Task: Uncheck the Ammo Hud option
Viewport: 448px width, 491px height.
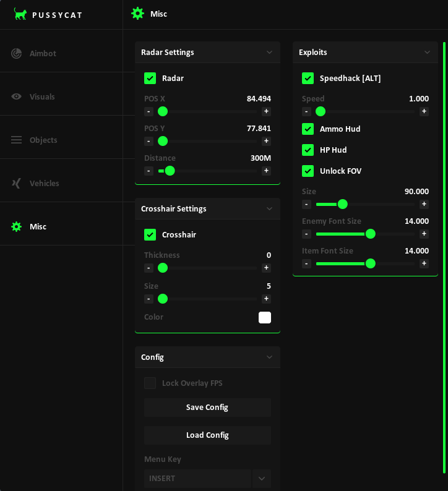Action: click(308, 129)
